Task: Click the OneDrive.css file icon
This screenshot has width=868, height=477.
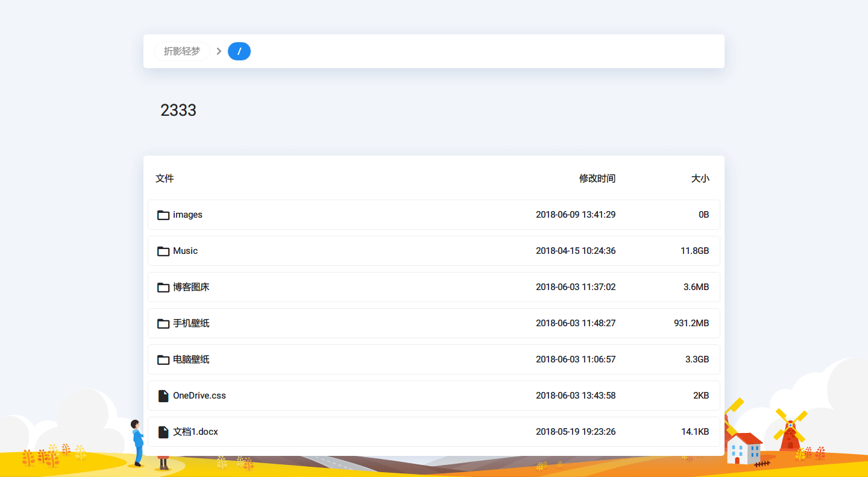Action: click(163, 396)
